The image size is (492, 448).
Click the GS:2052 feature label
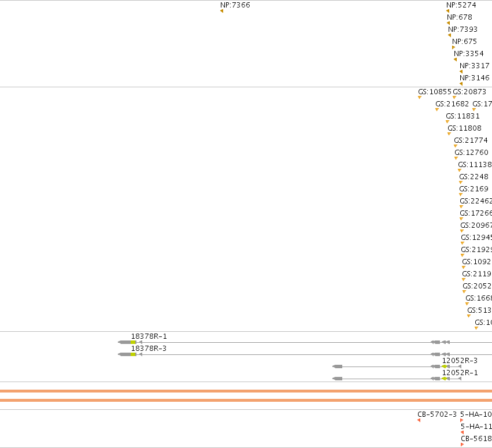477,286
